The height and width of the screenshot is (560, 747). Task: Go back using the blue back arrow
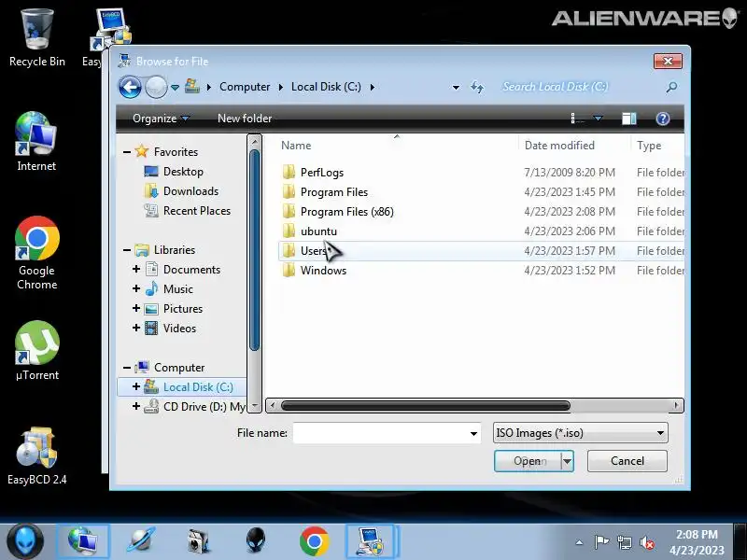130,87
